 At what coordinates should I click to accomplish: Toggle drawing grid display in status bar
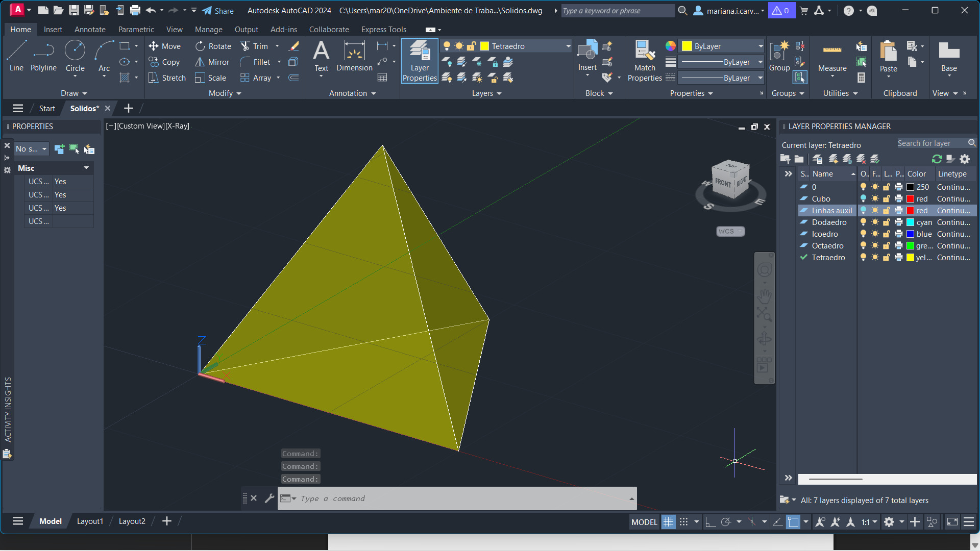pyautogui.click(x=668, y=522)
